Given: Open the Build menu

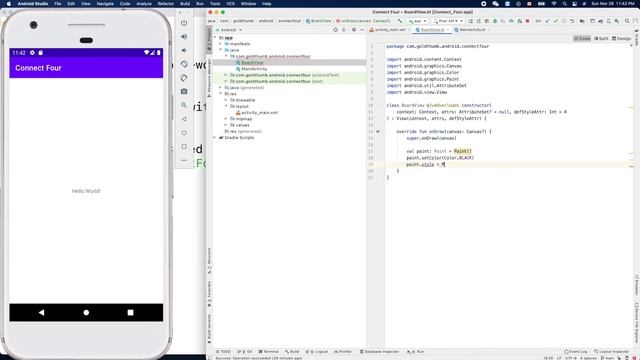Looking at the screenshot, I should coord(185,4).
